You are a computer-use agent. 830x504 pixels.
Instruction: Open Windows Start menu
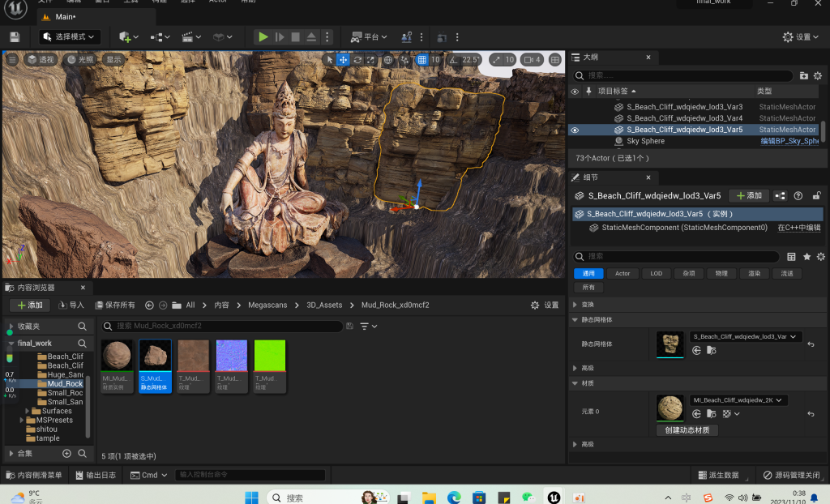(x=251, y=498)
